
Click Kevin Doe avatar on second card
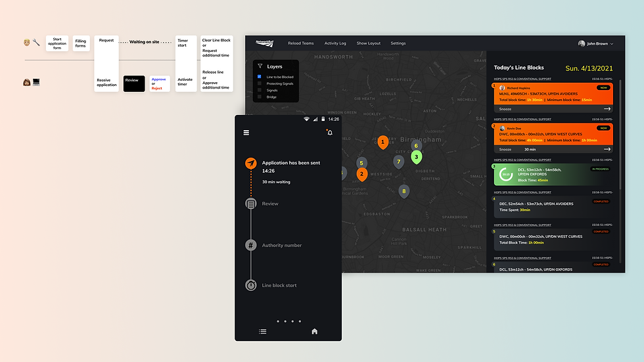point(502,129)
